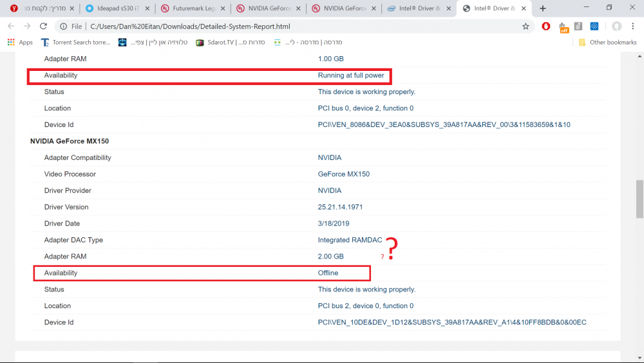
Task: Open the Hebrew online TV bookmark
Action: [153, 43]
